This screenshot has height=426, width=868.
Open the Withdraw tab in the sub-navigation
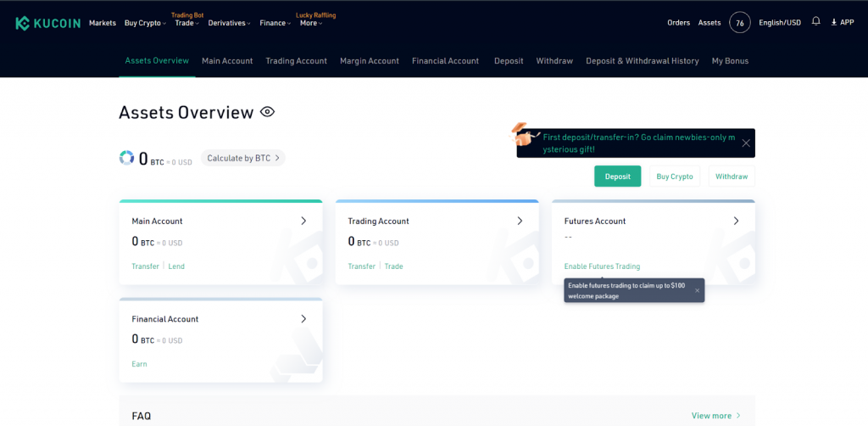pos(554,61)
